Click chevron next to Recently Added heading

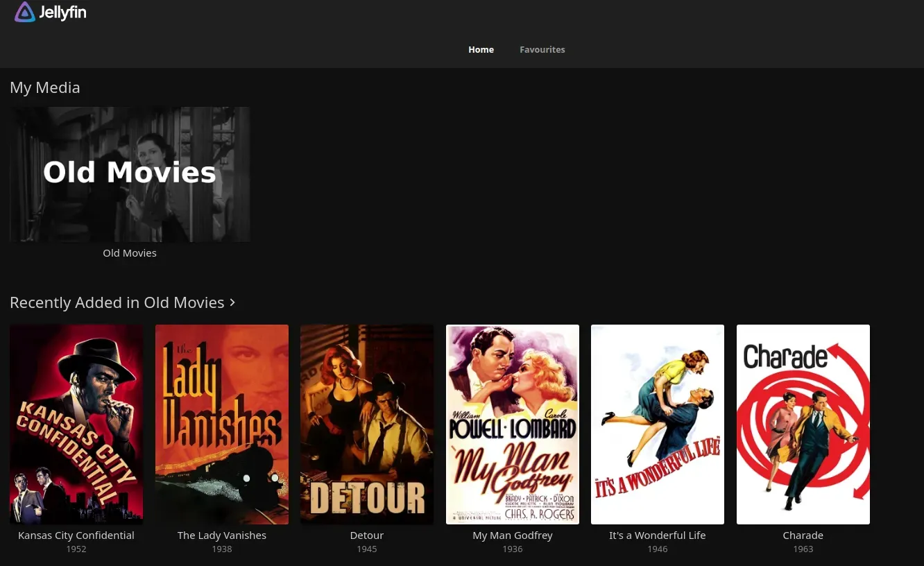(232, 302)
